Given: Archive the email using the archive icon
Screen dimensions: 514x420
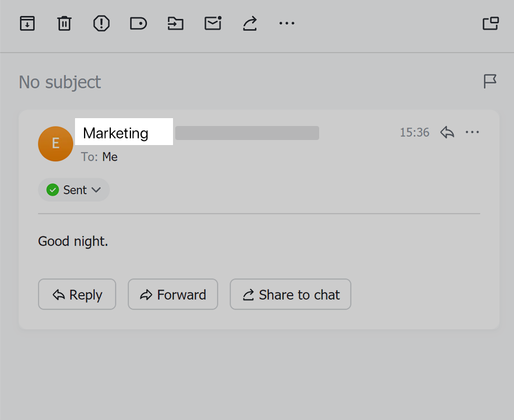Looking at the screenshot, I should [x=27, y=24].
